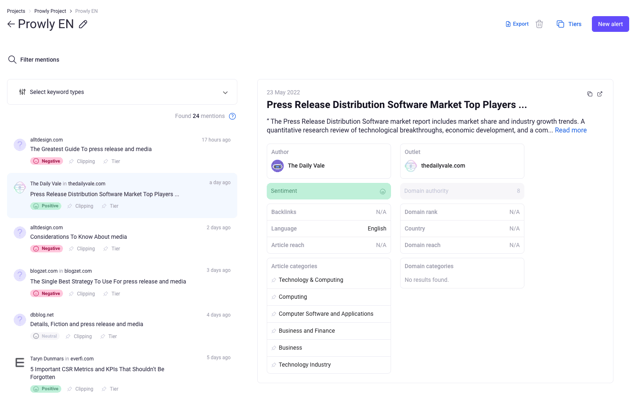Click the Filter mentions search icon

click(12, 59)
